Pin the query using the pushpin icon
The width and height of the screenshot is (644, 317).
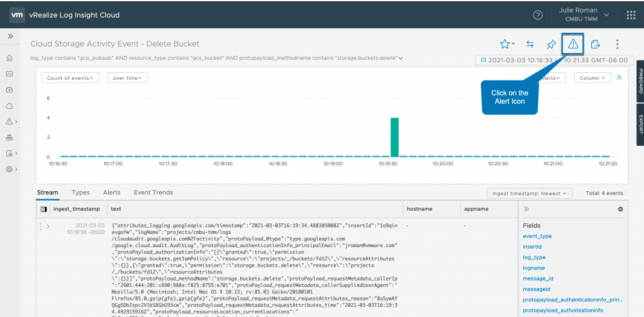(x=551, y=44)
